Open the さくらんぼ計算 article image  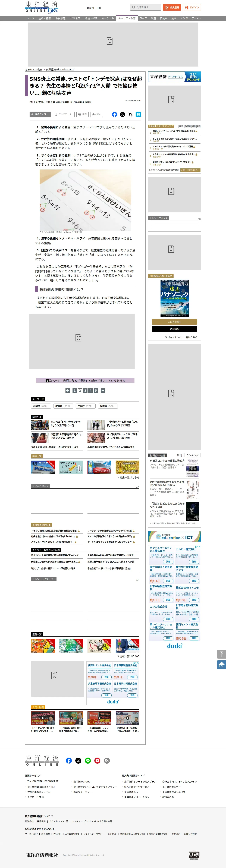tap(85, 200)
